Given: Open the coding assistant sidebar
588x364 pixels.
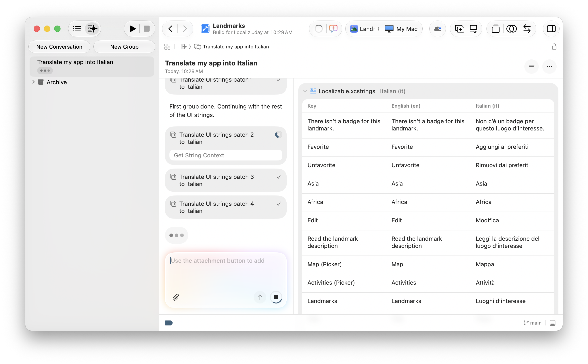Looking at the screenshot, I should (92, 29).
